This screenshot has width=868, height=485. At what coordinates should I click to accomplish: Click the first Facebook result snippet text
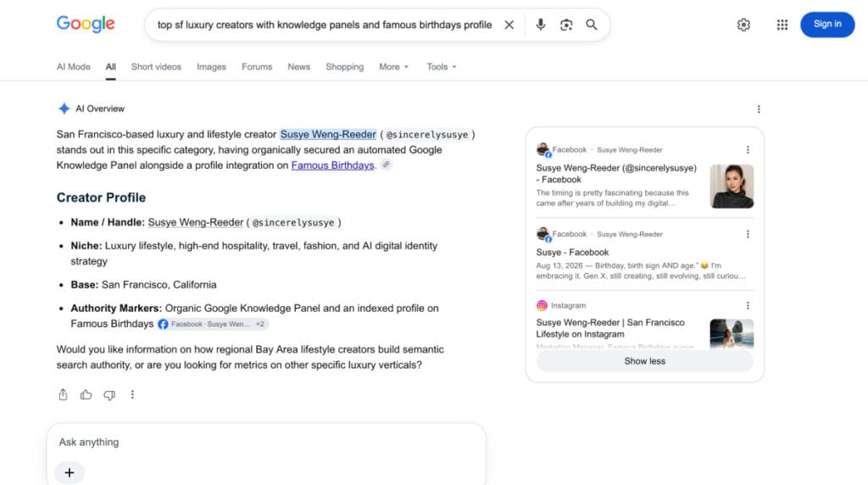point(612,198)
